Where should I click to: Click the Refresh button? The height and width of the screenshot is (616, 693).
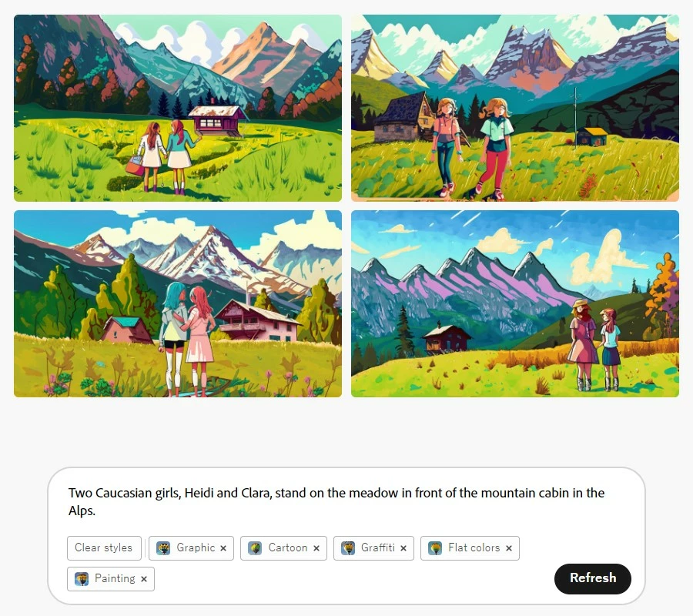coord(593,578)
